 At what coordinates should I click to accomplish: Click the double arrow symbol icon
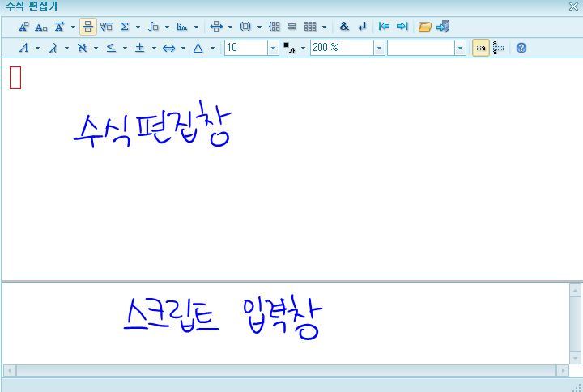point(168,48)
